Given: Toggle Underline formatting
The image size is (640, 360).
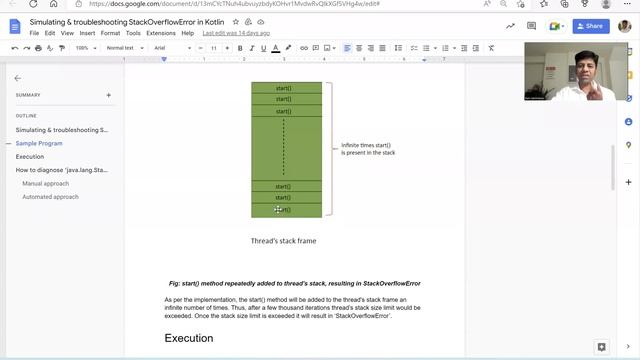Looking at the screenshot, I should 264,48.
